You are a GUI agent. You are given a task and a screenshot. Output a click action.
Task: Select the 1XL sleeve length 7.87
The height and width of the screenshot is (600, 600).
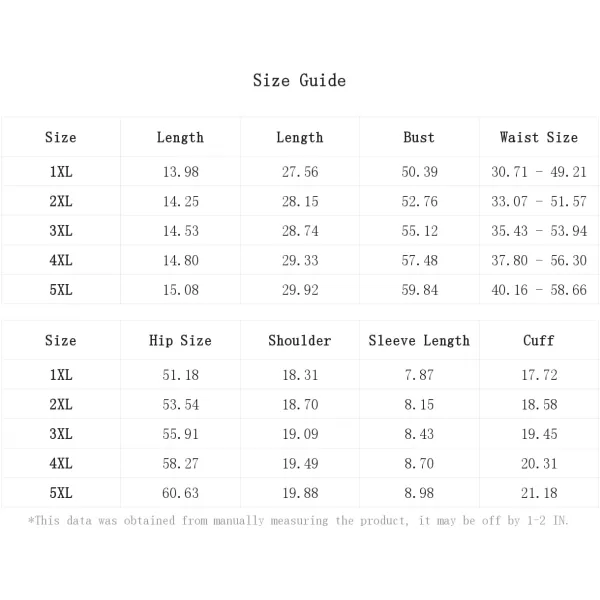tap(419, 375)
